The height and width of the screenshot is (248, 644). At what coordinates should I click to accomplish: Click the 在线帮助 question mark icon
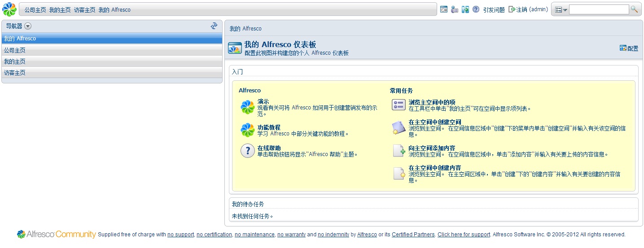click(x=248, y=151)
